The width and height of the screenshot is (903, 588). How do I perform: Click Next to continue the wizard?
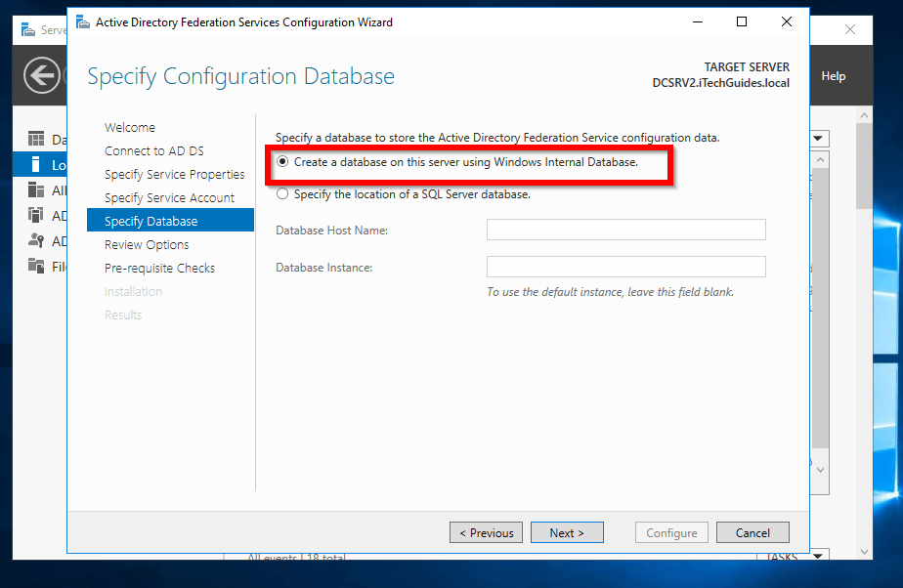567,532
